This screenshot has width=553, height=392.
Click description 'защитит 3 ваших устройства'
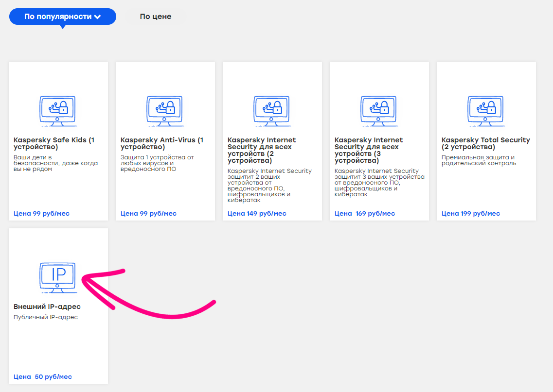pyautogui.click(x=379, y=183)
